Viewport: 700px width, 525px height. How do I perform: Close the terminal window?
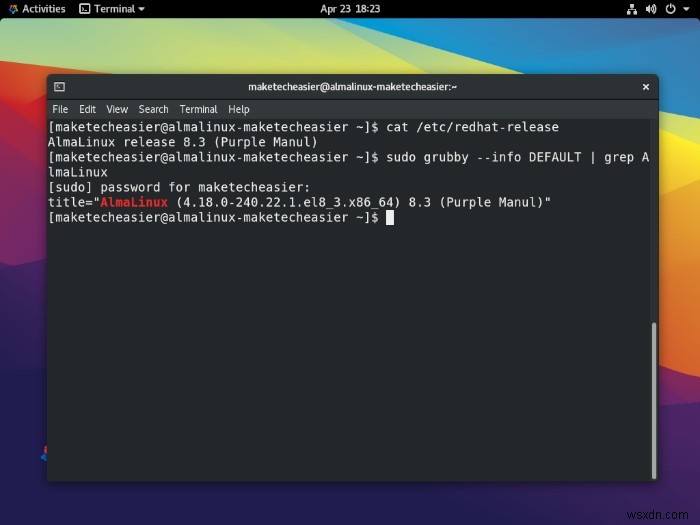pyautogui.click(x=646, y=87)
